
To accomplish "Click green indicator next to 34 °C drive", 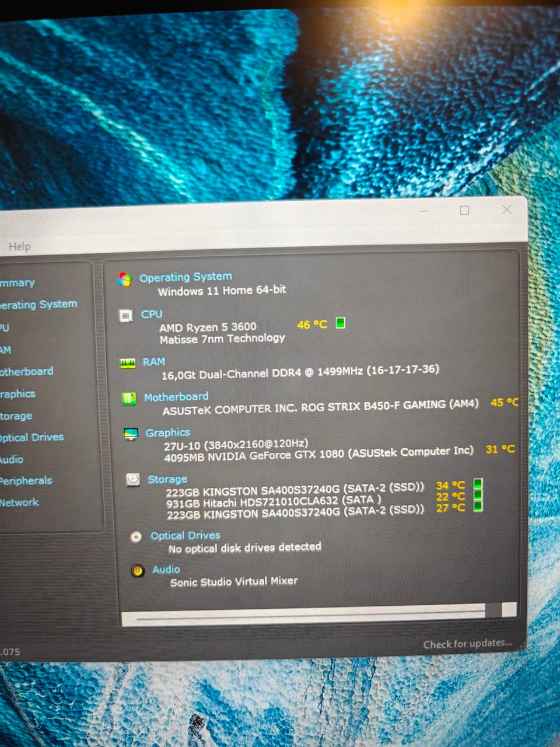I will [478, 483].
